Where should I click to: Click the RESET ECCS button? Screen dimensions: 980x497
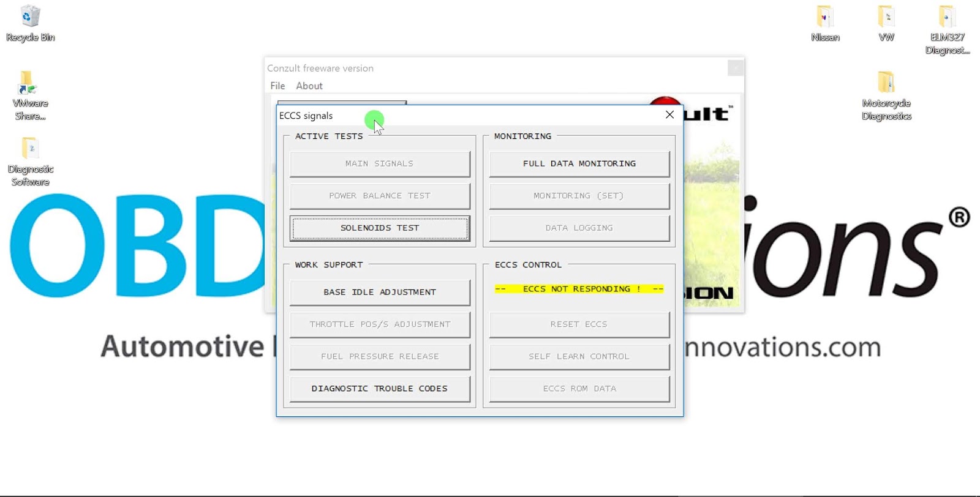(x=579, y=324)
